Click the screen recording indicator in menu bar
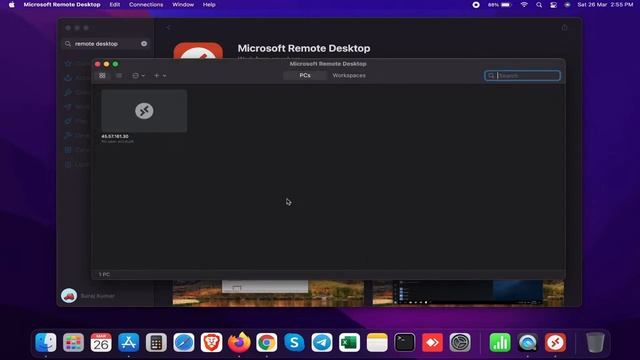Viewport: 640px width, 360px height. point(476,5)
